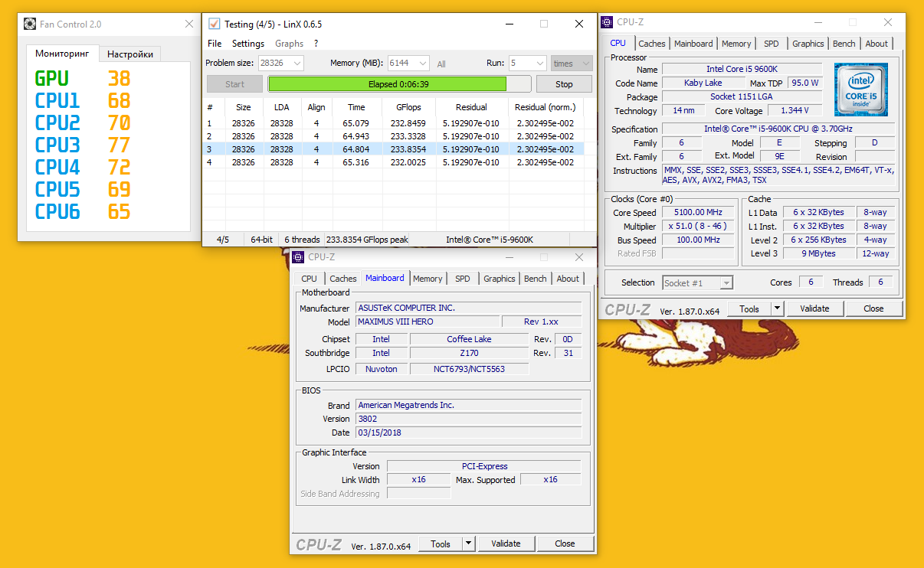The width and height of the screenshot is (924, 568).
Task: Select CPU tab in CPU-Z Mainboard window
Action: click(x=310, y=279)
